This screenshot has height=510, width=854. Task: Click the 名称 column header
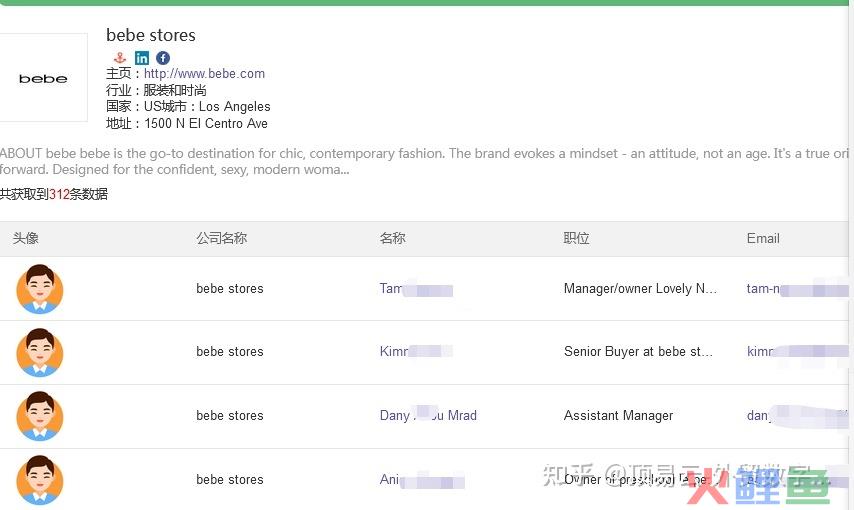coord(393,238)
